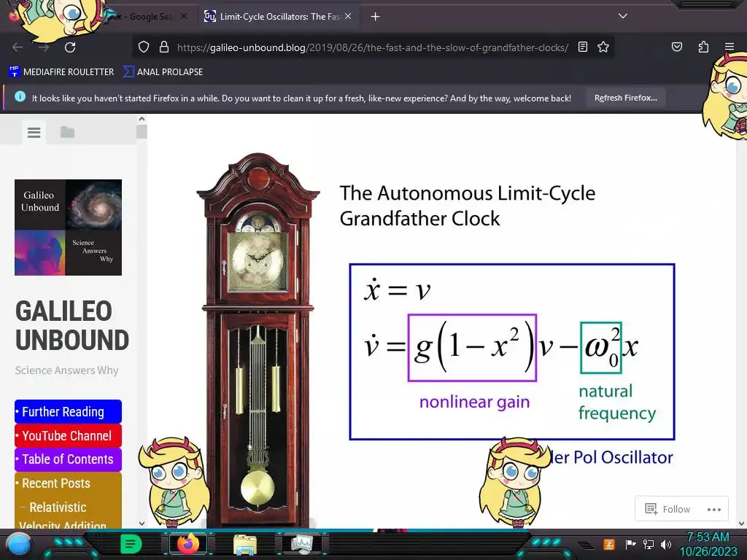Toggle Reader View icon

583,47
